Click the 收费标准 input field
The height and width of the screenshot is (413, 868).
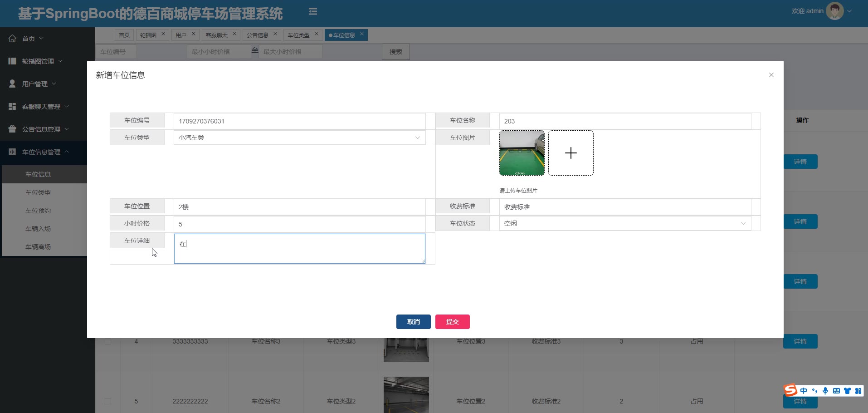click(x=624, y=207)
